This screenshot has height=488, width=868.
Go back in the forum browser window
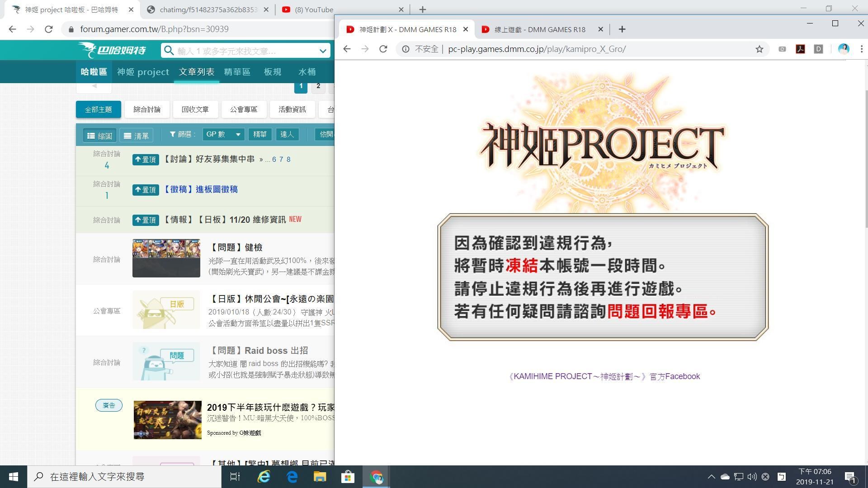12,29
